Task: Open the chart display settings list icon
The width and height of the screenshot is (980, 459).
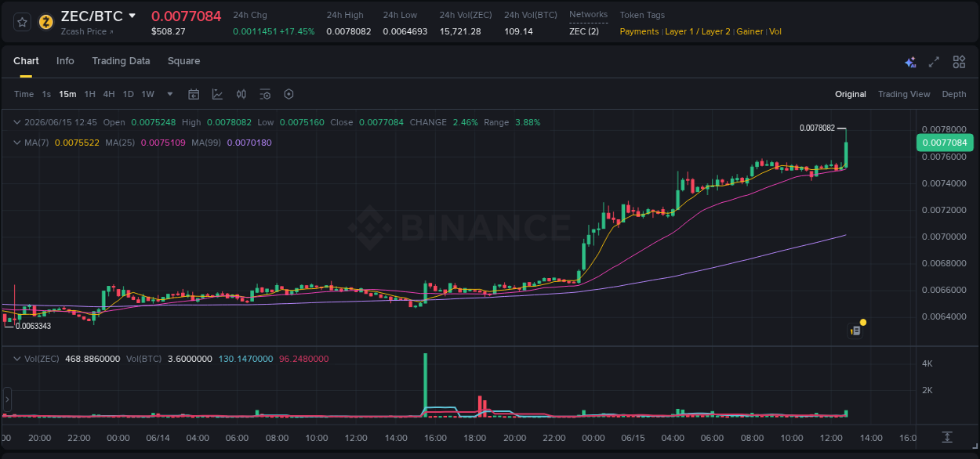Action: (x=265, y=94)
